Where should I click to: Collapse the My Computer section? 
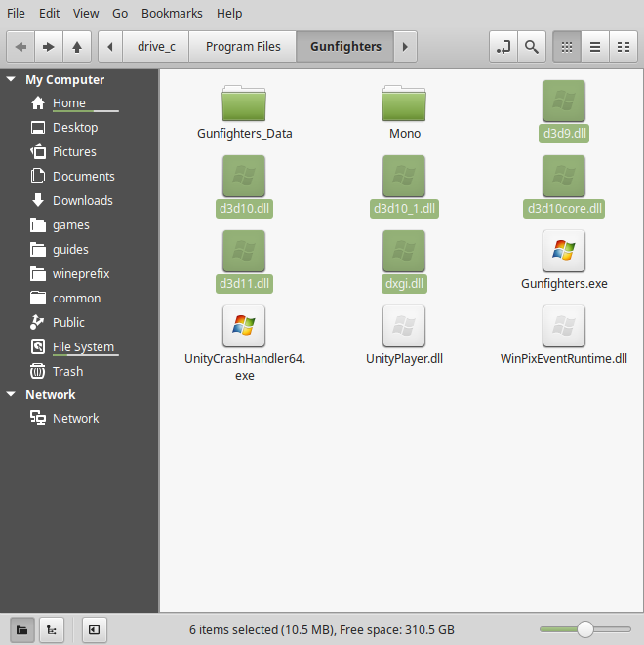tap(11, 79)
